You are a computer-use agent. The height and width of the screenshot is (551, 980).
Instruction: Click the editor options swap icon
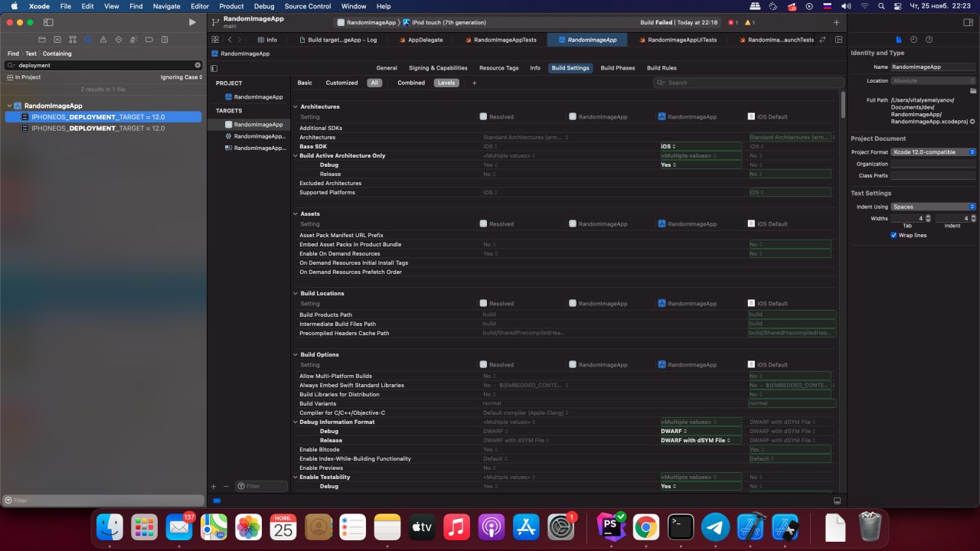pos(822,39)
